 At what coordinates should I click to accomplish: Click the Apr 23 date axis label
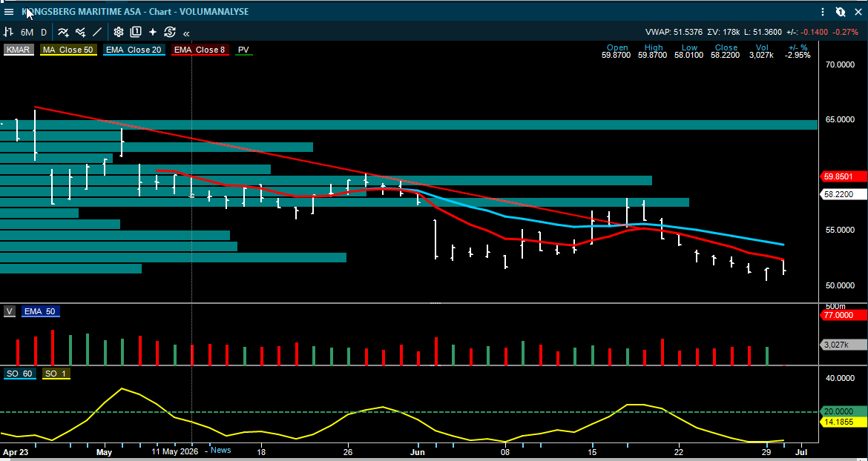coord(14,452)
